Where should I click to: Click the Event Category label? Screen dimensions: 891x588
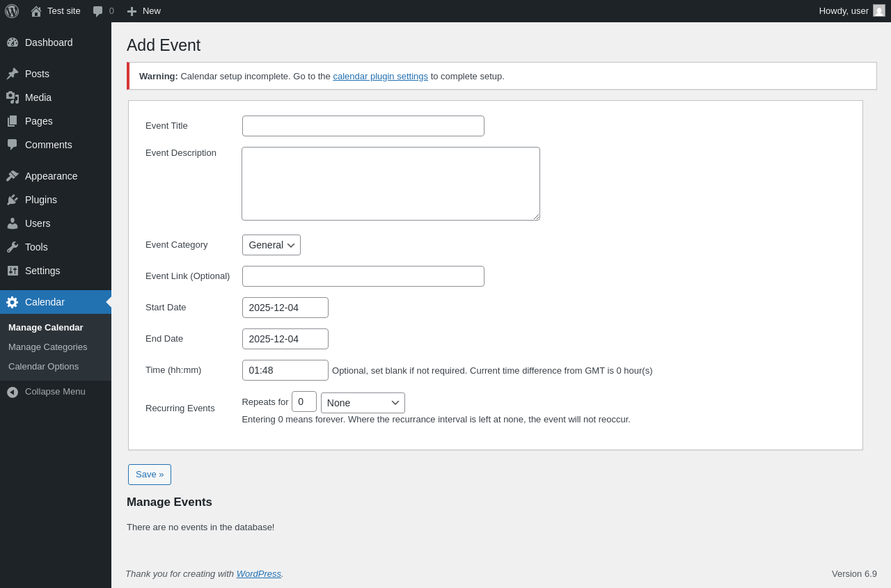click(x=177, y=245)
